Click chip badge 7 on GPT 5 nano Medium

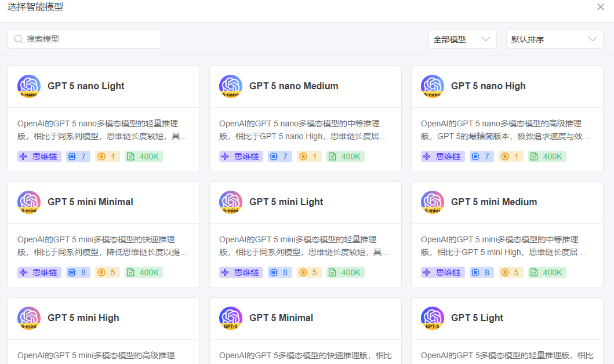(x=279, y=156)
